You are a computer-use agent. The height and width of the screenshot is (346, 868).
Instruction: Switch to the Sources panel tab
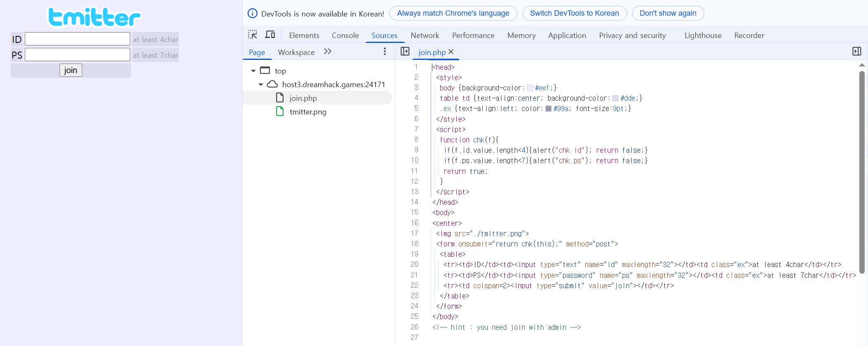pyautogui.click(x=384, y=35)
